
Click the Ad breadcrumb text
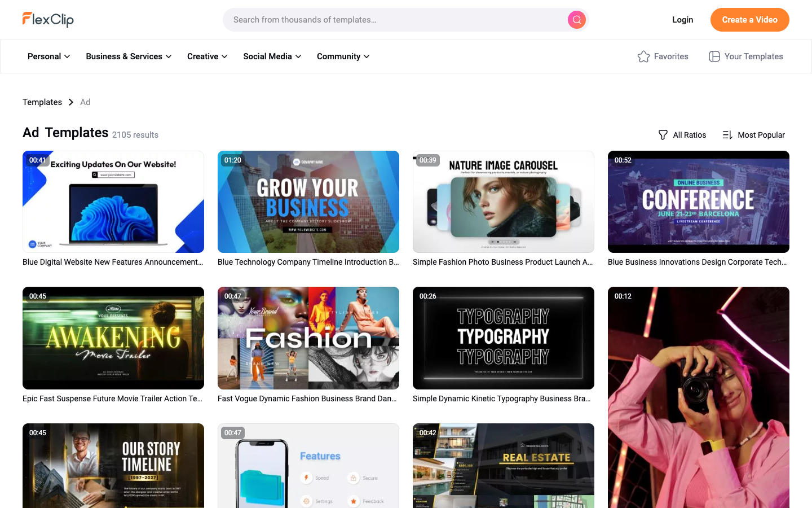tap(85, 102)
